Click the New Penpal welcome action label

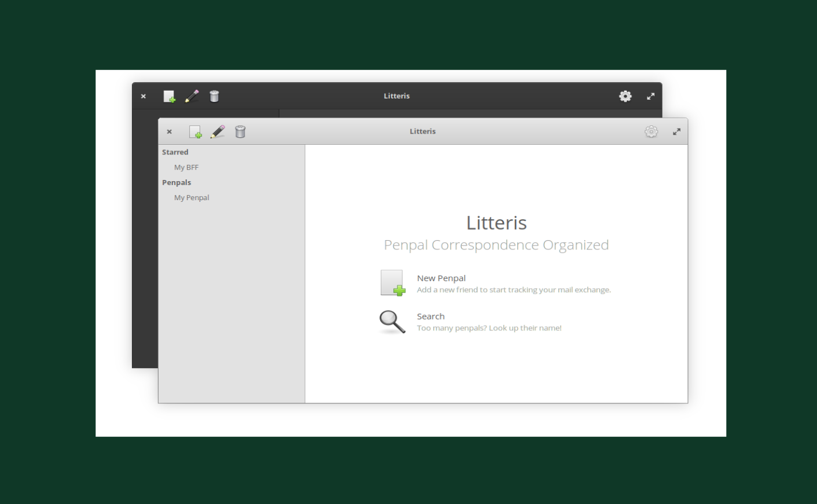(441, 278)
